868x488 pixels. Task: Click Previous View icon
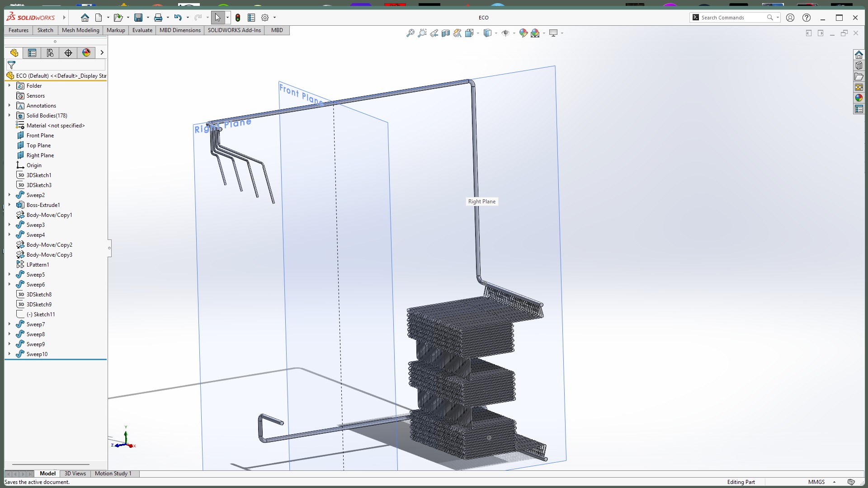click(x=434, y=33)
